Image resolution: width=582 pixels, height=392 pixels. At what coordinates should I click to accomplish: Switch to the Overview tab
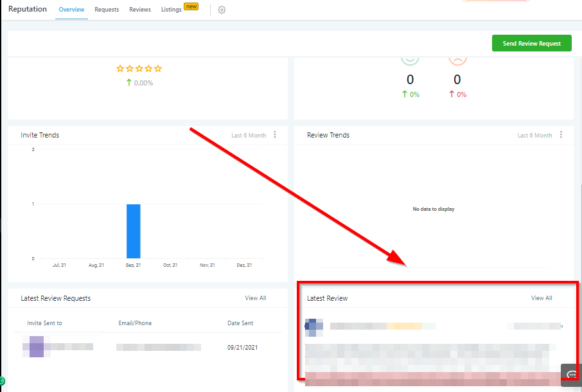(x=71, y=10)
